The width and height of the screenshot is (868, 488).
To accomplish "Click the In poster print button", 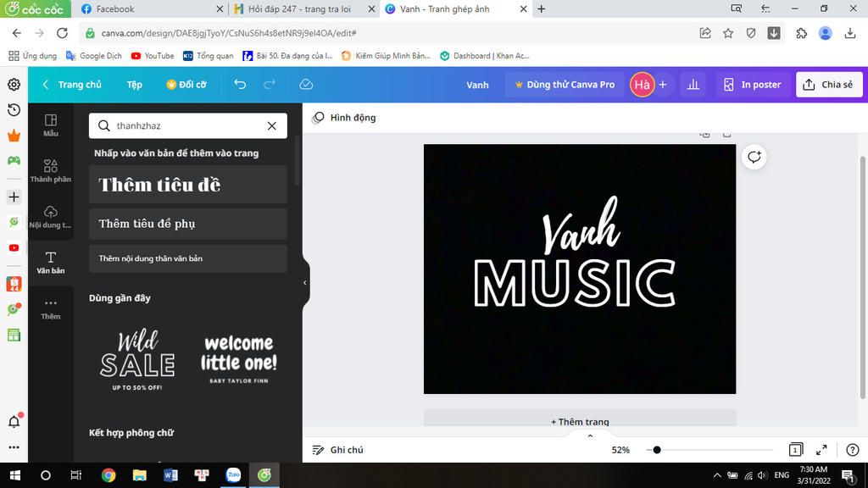I will (753, 85).
